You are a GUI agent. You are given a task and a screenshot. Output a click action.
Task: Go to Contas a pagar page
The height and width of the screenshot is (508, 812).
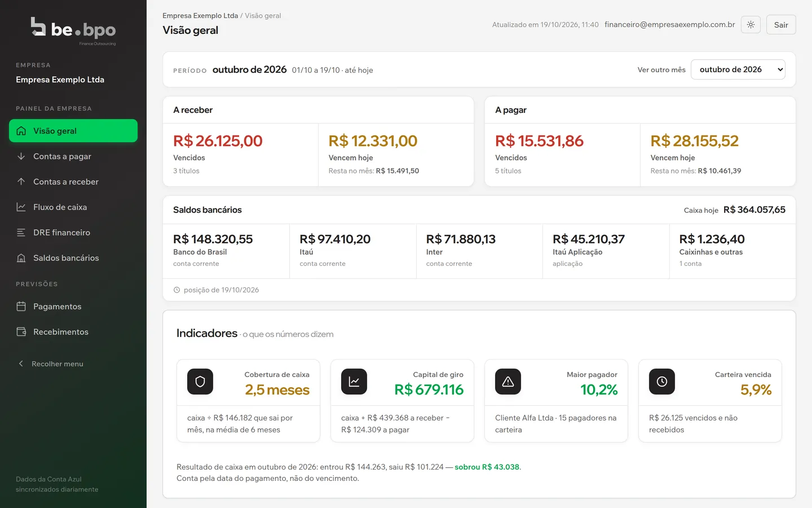click(73, 156)
